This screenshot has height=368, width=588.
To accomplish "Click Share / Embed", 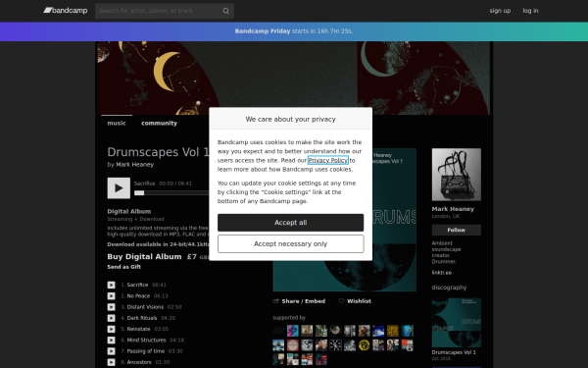I will (299, 301).
